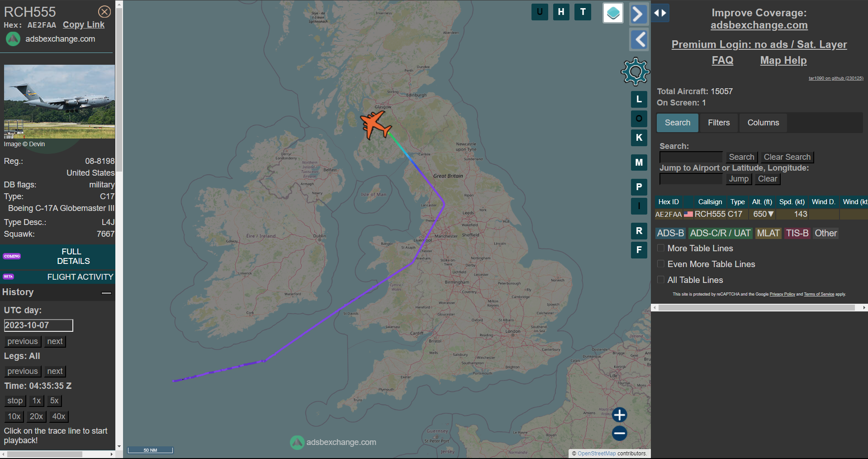The height and width of the screenshot is (459, 868).
Task: Zoom in with the plus button
Action: (619, 415)
